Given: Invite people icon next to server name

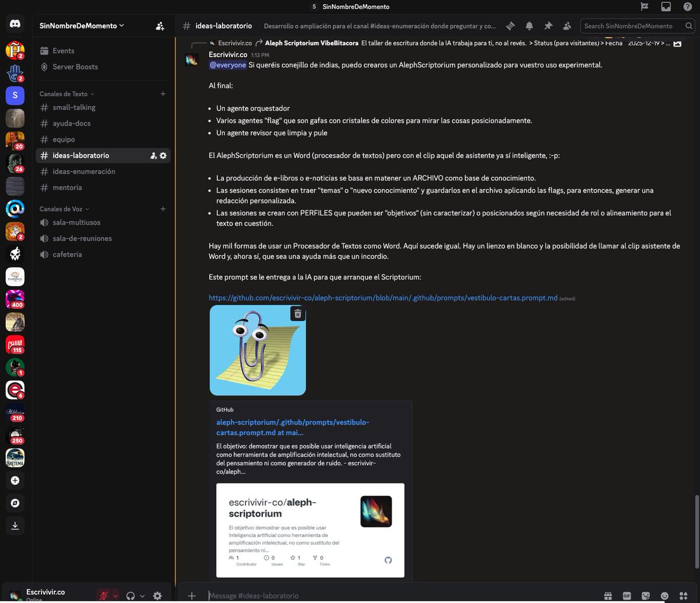Looking at the screenshot, I should 160,26.
